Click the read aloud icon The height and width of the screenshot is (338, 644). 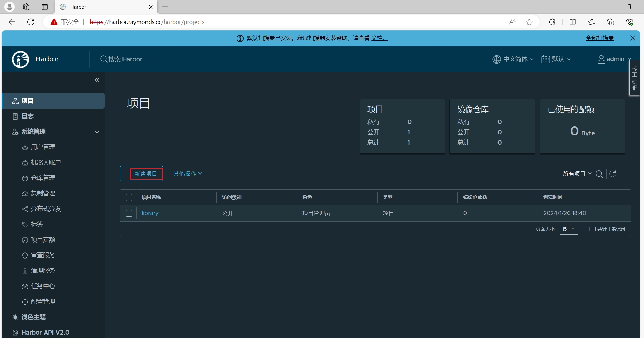point(512,22)
